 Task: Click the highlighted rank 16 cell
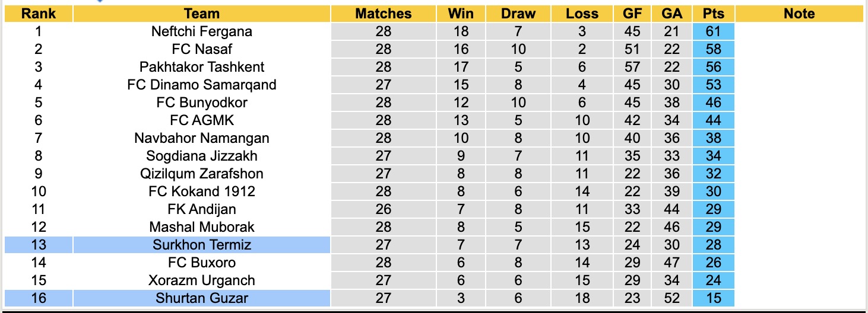39,298
